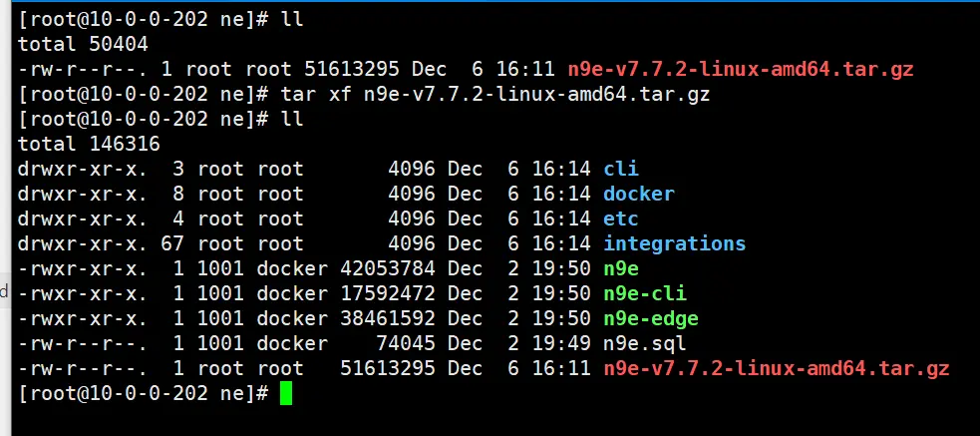Click the red tar.gz filename in first listing
Image resolution: width=980 pixels, height=436 pixels.
coord(740,69)
